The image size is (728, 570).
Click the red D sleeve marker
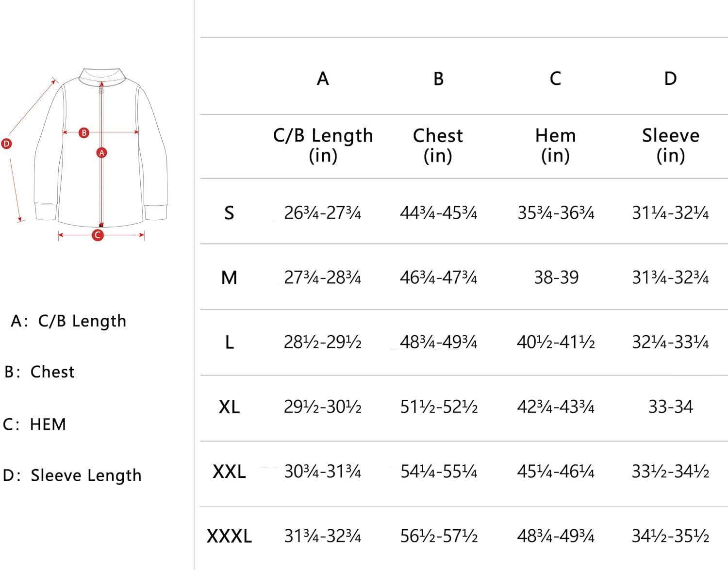click(x=6, y=144)
